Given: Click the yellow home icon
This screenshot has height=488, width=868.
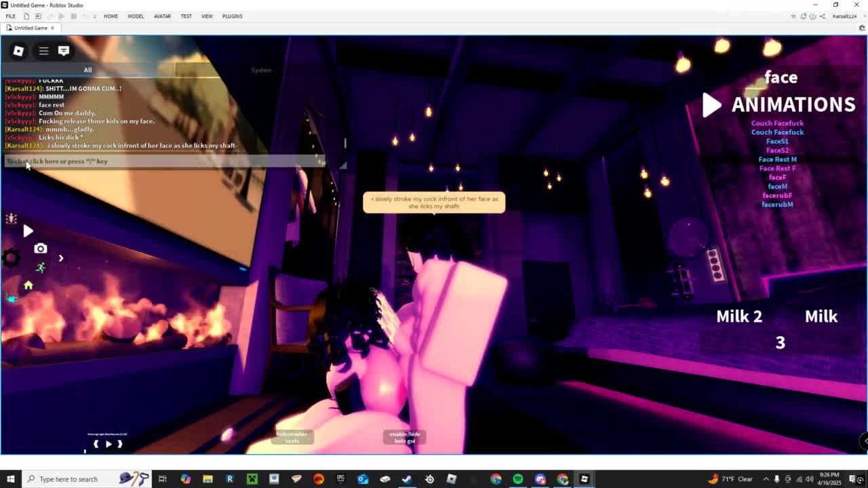Looking at the screenshot, I should pyautogui.click(x=28, y=285).
